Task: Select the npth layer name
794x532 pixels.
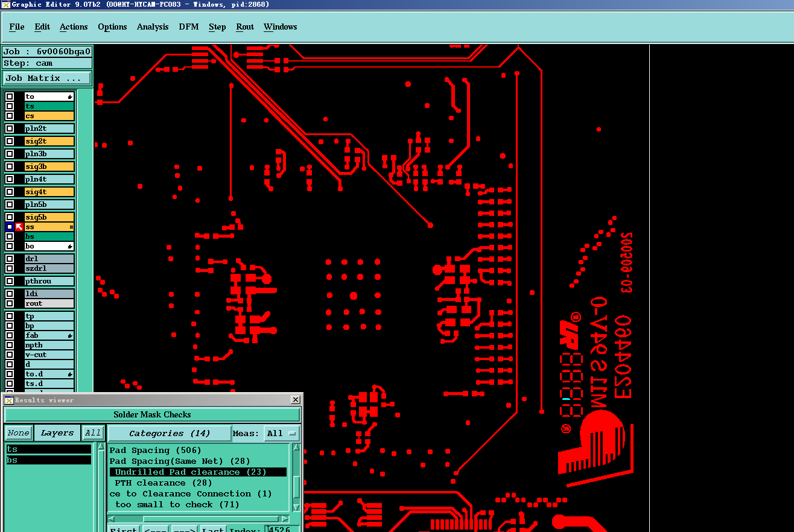Action: tap(49, 345)
